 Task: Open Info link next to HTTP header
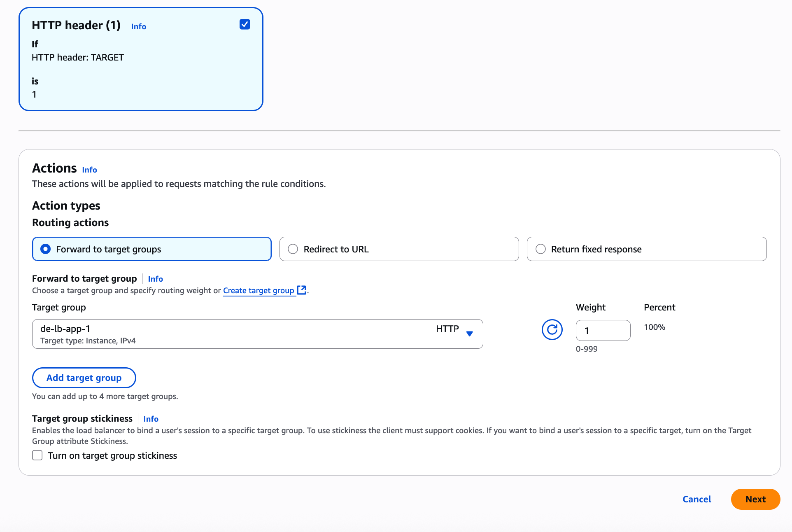(138, 26)
